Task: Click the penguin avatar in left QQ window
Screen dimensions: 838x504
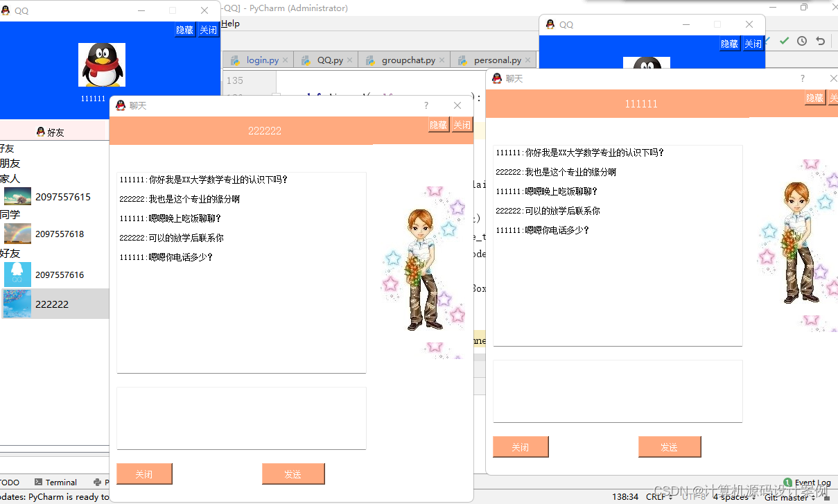Action: point(102,65)
